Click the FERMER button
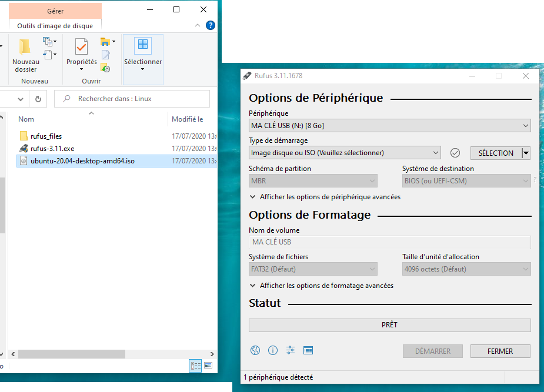The width and height of the screenshot is (544, 392). [x=500, y=351]
